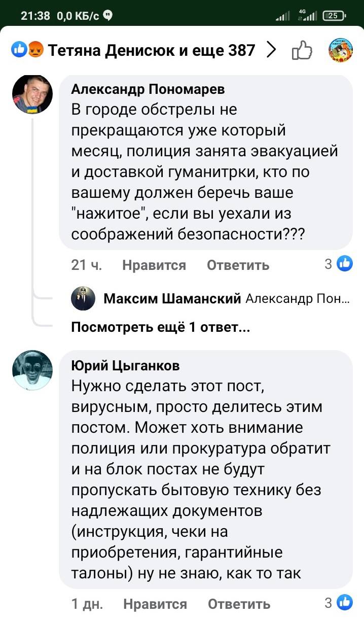Reply to Александр Пономарев's comment

(x=238, y=265)
